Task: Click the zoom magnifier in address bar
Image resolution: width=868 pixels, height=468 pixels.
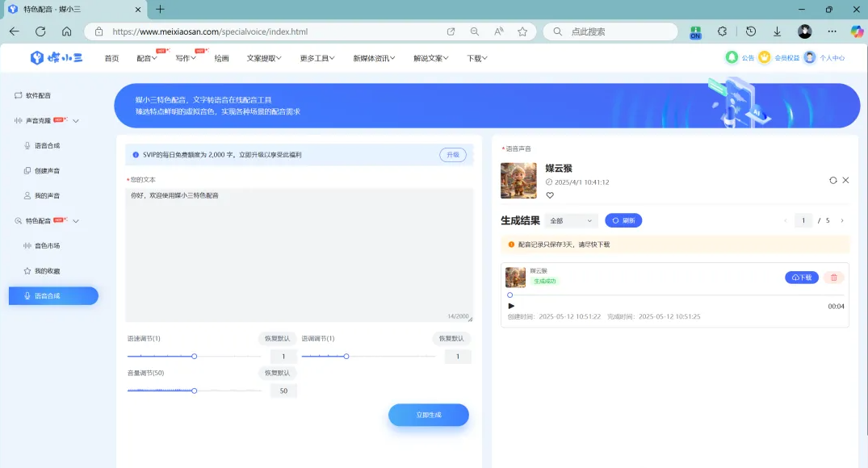Action: [x=475, y=31]
